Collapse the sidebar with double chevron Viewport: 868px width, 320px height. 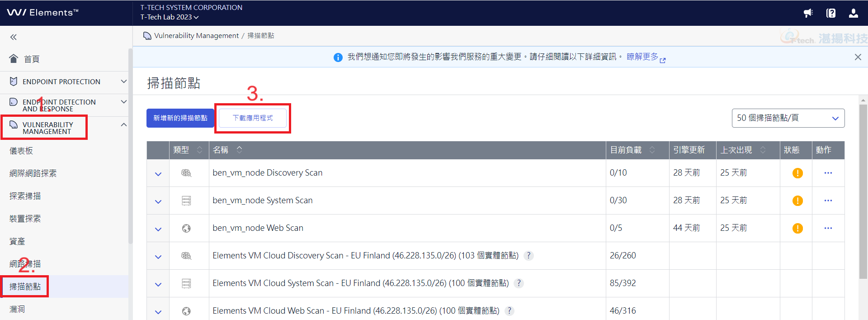[14, 37]
